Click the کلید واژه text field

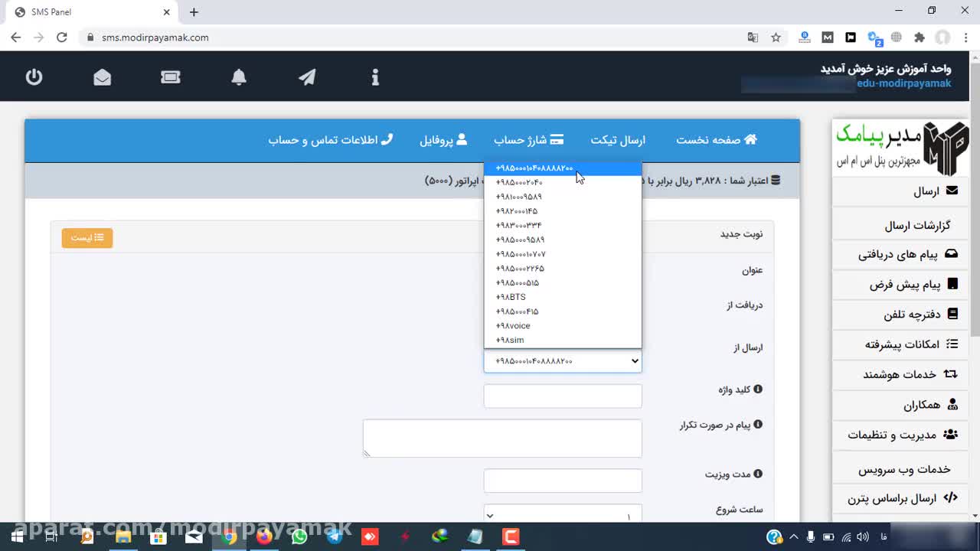pos(563,396)
